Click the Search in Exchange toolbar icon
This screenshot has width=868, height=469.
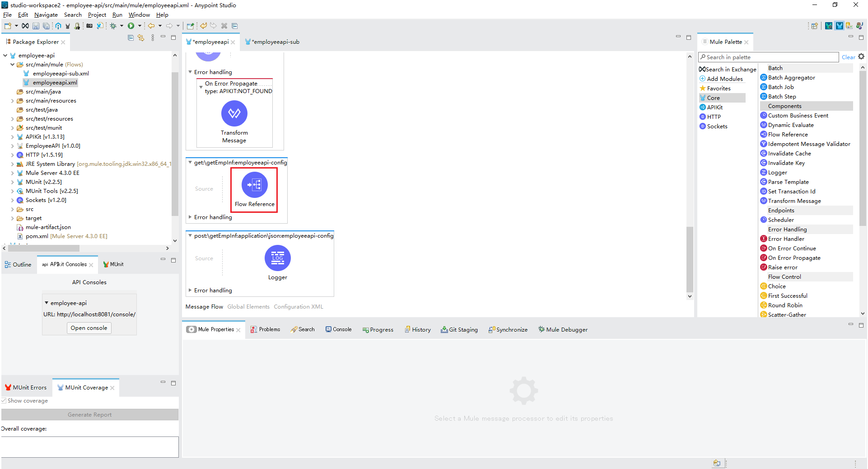click(x=25, y=26)
